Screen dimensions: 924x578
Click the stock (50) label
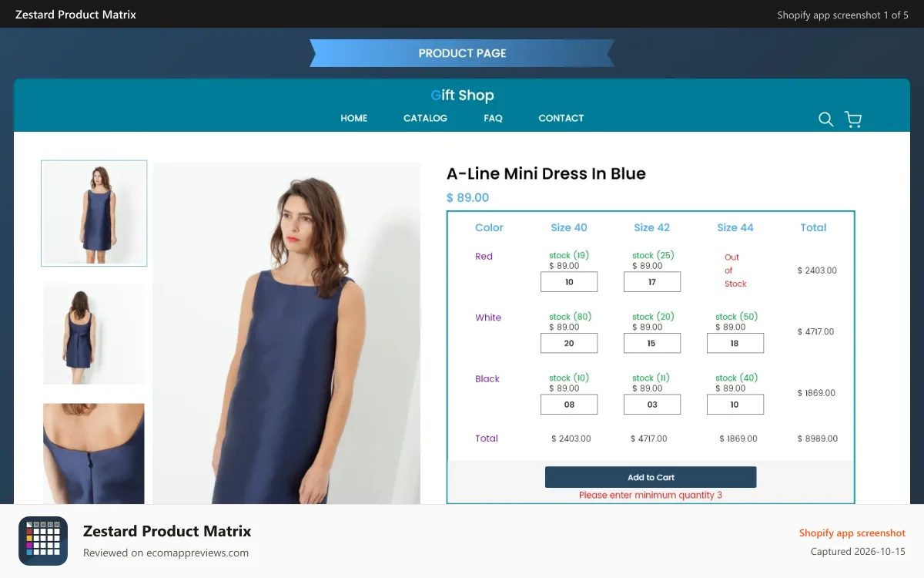[x=736, y=317]
